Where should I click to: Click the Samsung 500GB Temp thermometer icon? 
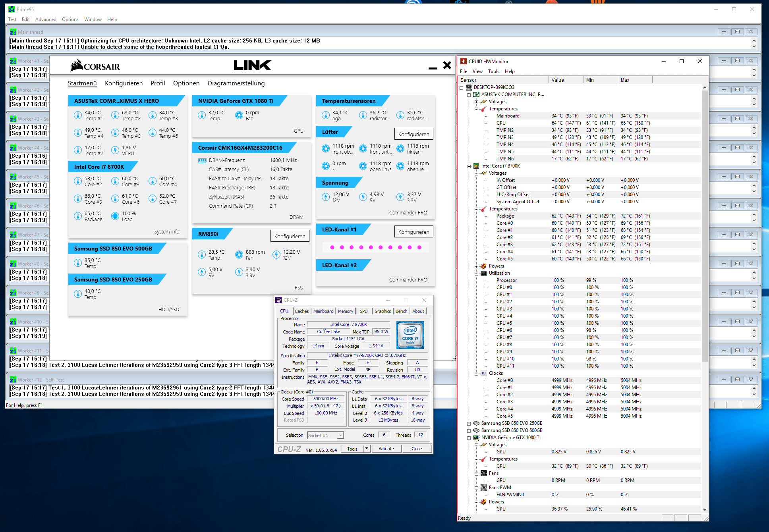pos(78,263)
